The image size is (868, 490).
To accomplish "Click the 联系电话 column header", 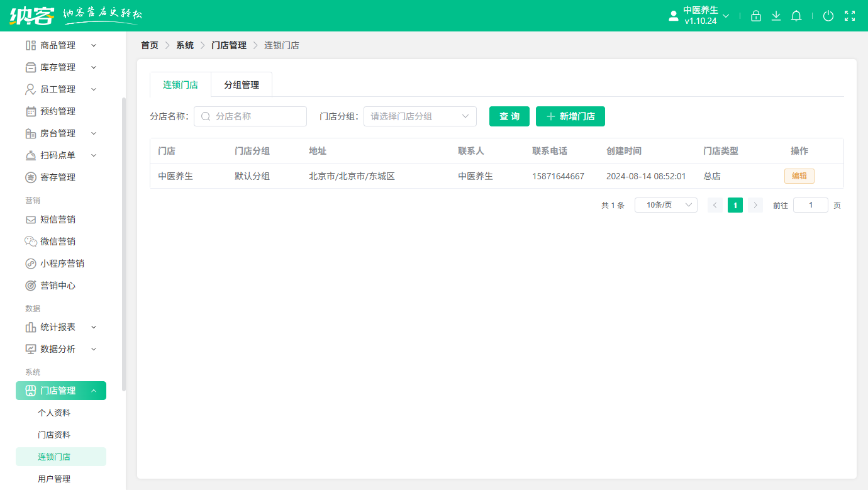I will tap(550, 151).
